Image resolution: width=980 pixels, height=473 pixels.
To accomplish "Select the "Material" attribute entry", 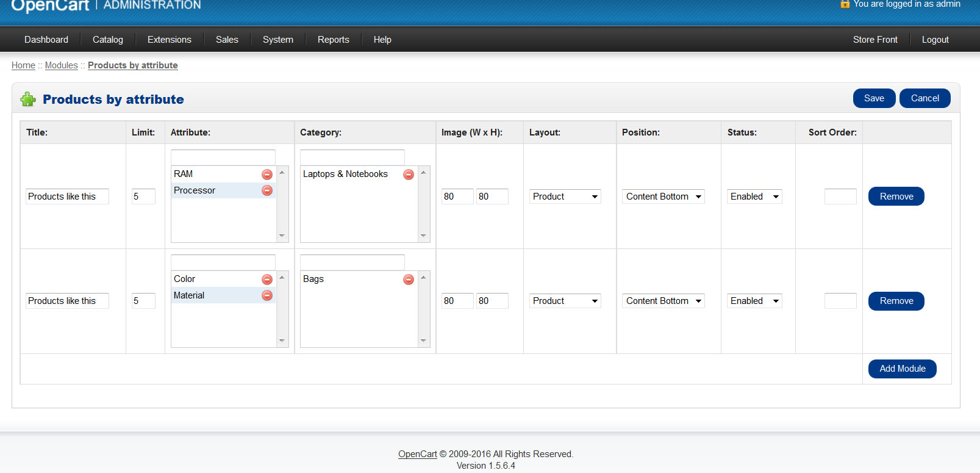I will (224, 295).
